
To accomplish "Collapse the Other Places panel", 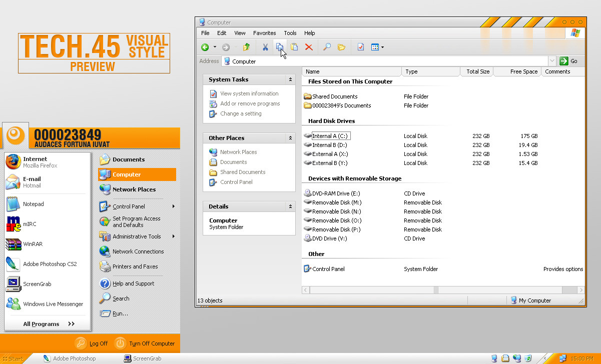I will click(x=290, y=138).
